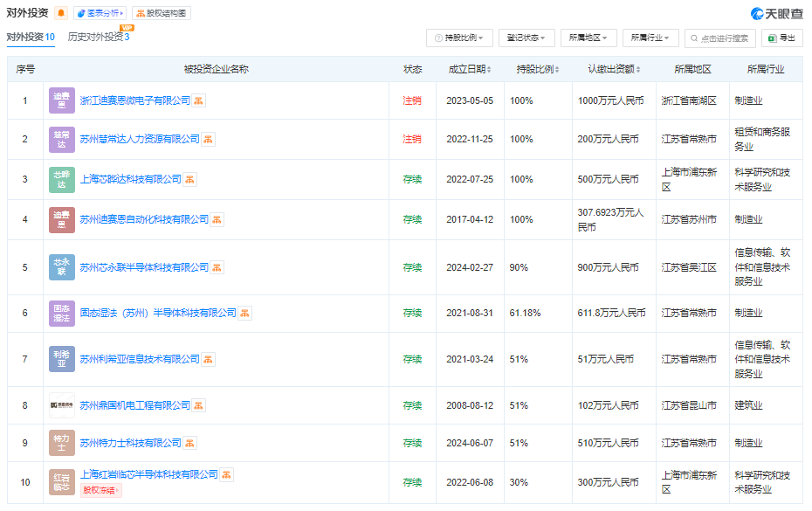The width and height of the screenshot is (812, 511).
Task: Expand the 持股比例 filter dropdown
Action: (x=459, y=38)
